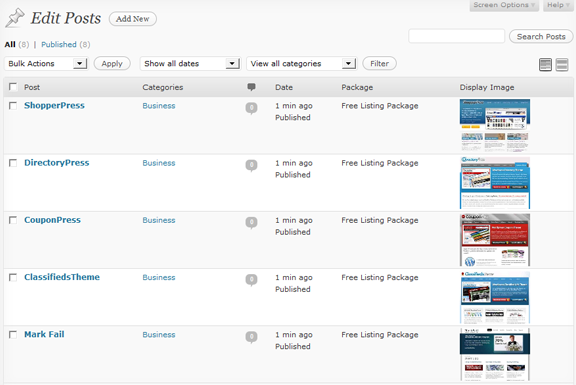Expand the Help panel
This screenshot has width=576, height=385.
tap(558, 5)
